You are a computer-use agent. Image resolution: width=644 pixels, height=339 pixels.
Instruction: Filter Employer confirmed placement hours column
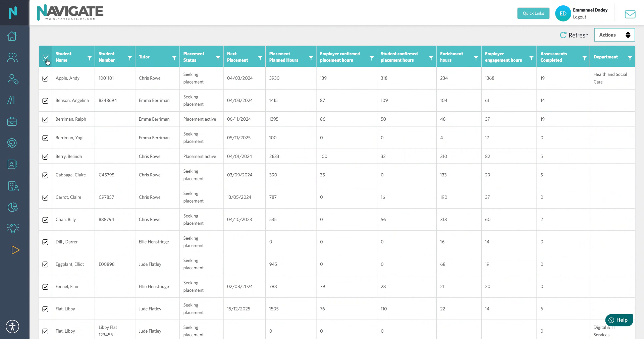372,58
